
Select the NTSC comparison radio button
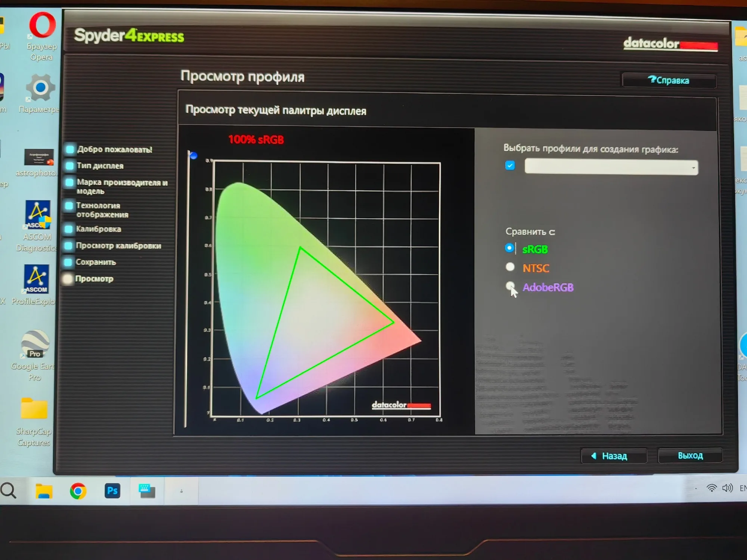(510, 267)
